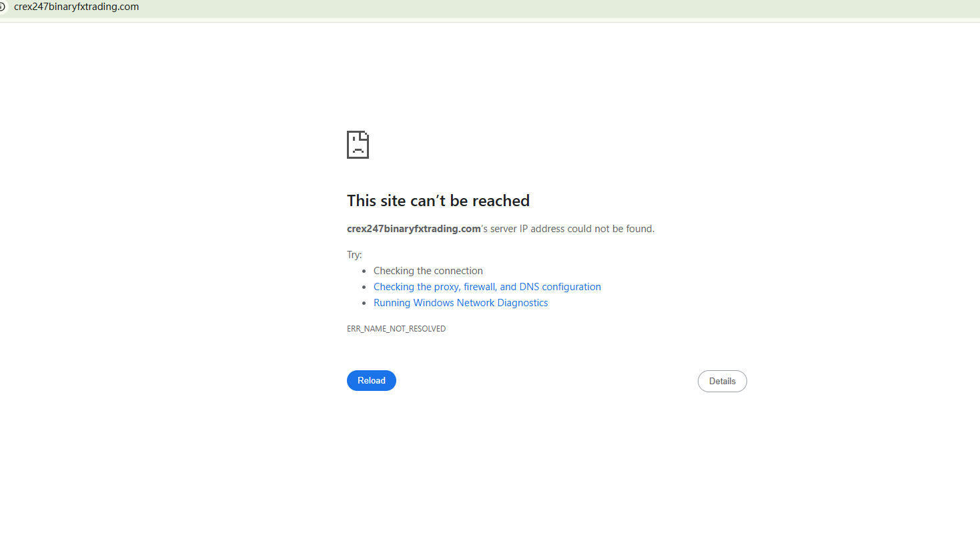Click the "Try:" label

pos(354,255)
